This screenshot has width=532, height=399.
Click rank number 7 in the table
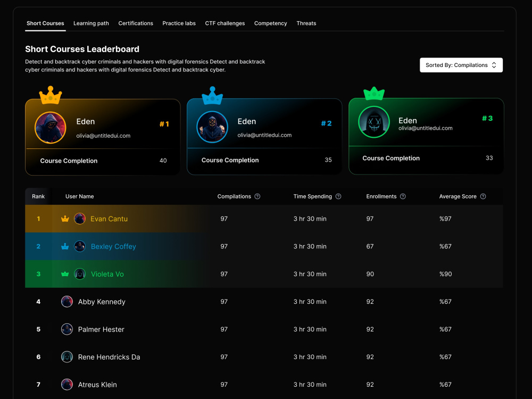38,385
